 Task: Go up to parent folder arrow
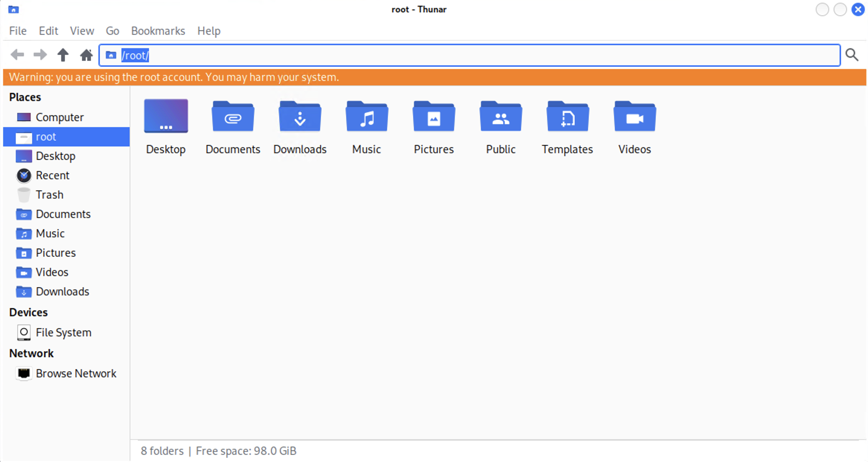[63, 55]
